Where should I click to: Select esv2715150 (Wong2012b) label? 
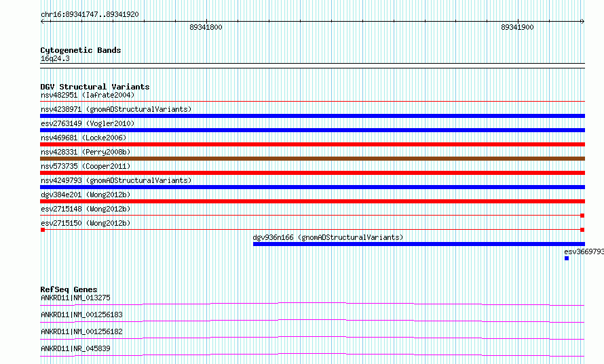click(x=86, y=223)
